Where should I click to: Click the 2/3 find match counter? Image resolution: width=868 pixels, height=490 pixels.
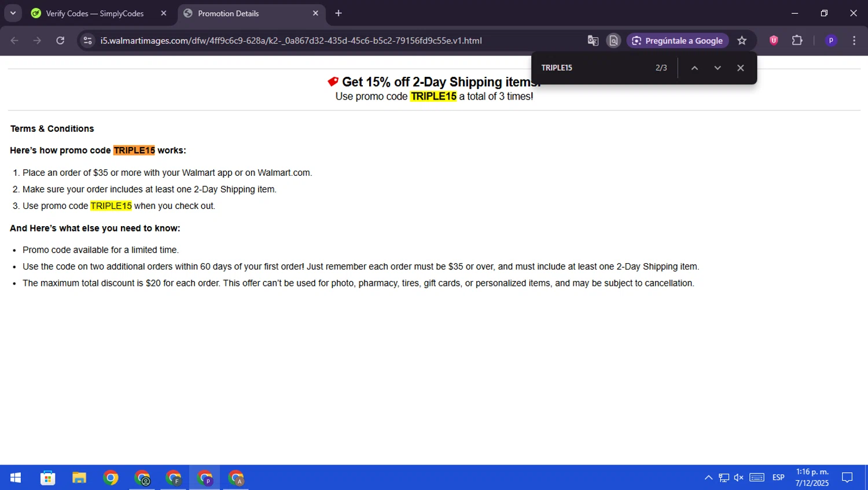click(x=661, y=68)
